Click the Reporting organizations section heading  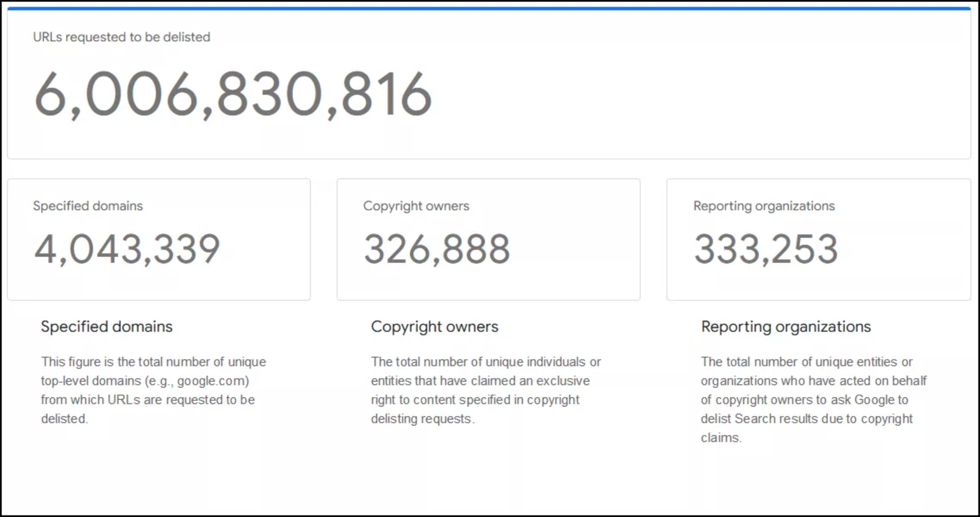786,327
